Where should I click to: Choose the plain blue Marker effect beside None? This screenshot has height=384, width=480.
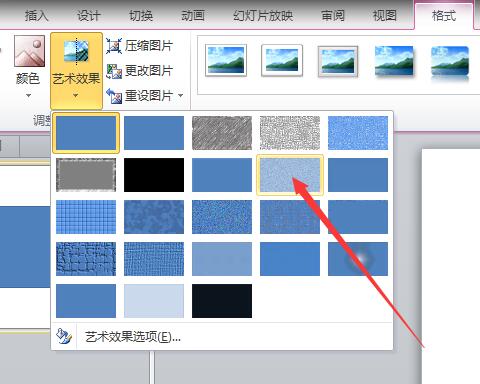[x=154, y=133]
